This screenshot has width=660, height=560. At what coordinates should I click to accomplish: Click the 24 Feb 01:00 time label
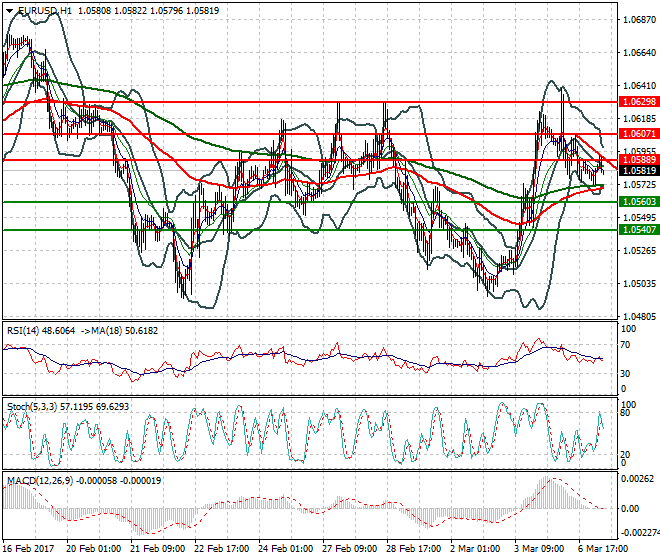(x=285, y=549)
